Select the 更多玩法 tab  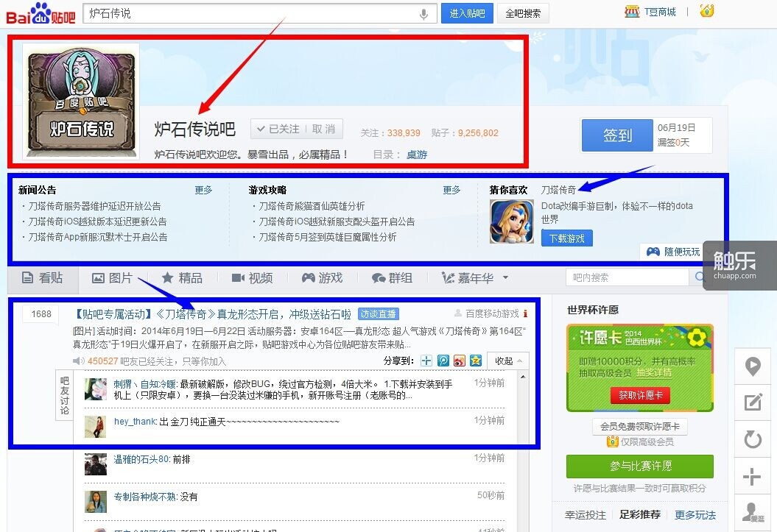tap(695, 515)
